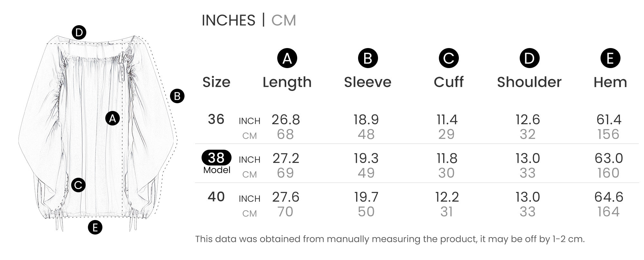Click the D badge above Shoulder column
The image size is (644, 260).
(x=529, y=58)
